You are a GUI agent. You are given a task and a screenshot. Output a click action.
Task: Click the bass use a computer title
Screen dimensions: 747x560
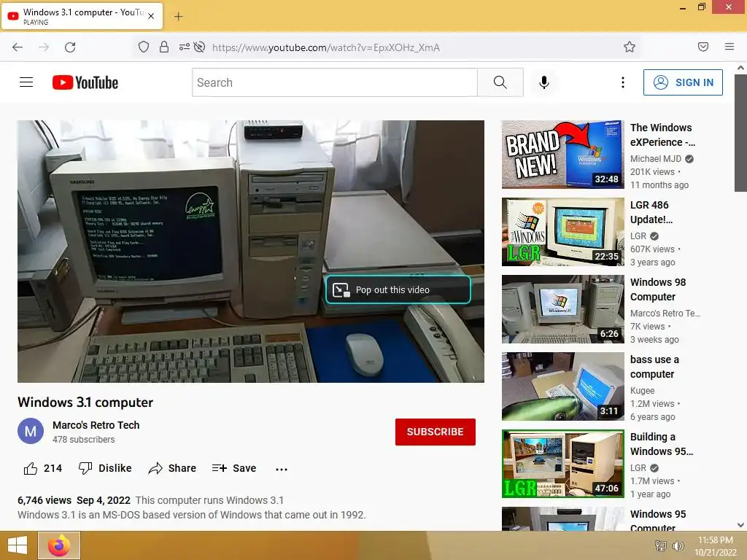click(654, 367)
